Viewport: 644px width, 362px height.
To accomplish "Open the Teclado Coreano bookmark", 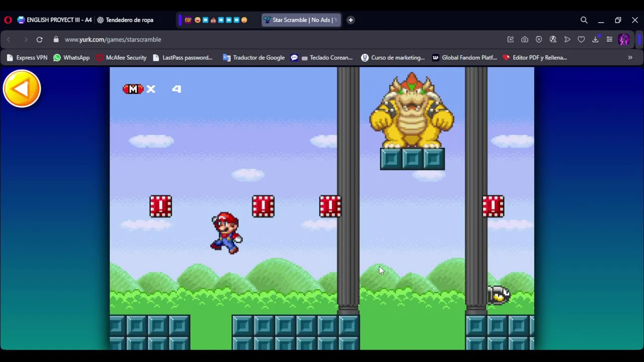I will click(x=327, y=57).
